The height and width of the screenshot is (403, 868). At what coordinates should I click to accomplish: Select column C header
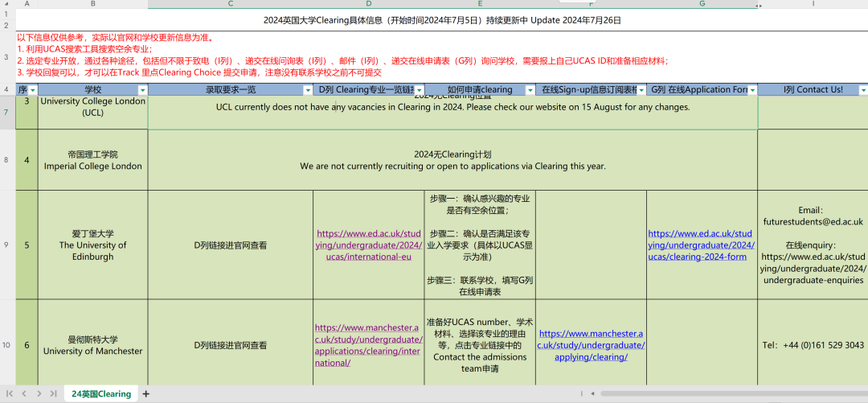point(231,3)
